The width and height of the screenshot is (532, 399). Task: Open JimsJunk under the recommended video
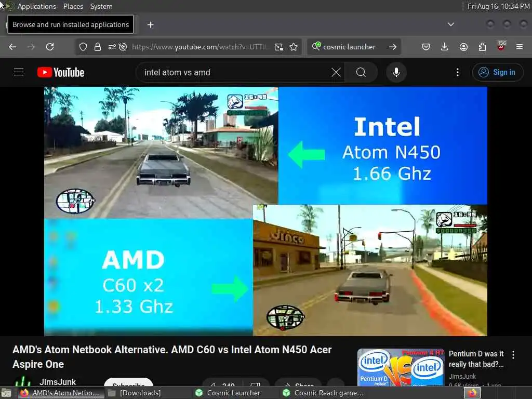(x=462, y=376)
